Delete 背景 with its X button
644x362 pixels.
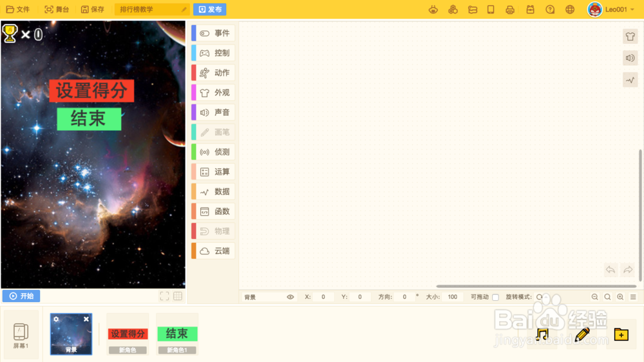coord(86,319)
